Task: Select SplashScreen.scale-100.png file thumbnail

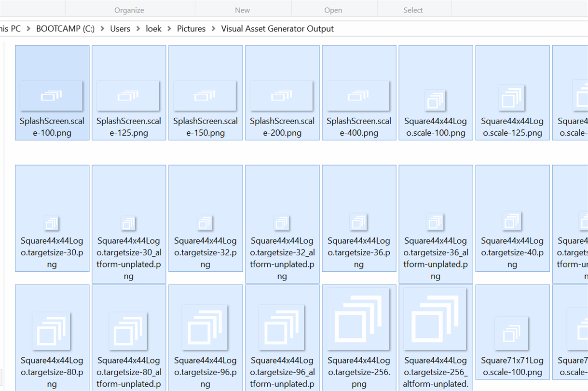Action: (52, 96)
